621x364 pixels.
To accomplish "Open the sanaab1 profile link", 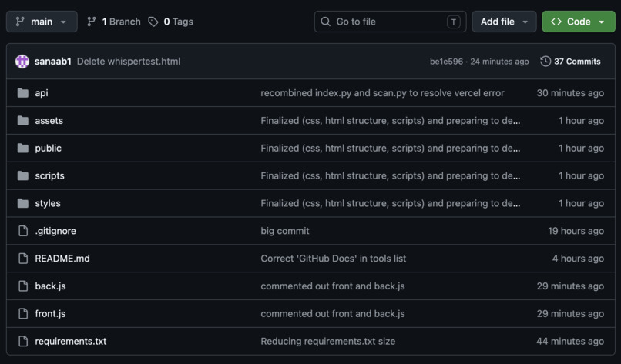I will tap(53, 62).
